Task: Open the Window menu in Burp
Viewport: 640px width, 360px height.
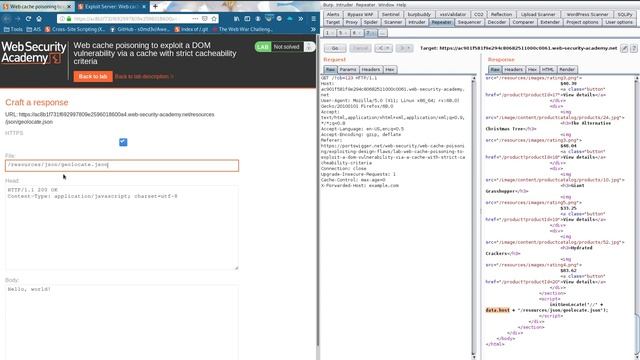Action: [x=386, y=5]
